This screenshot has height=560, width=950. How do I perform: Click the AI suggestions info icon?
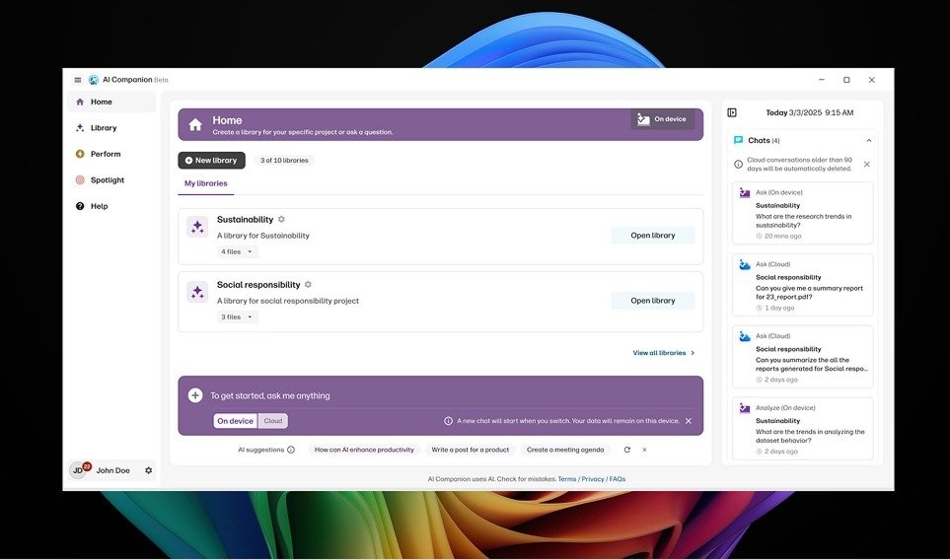click(x=291, y=450)
